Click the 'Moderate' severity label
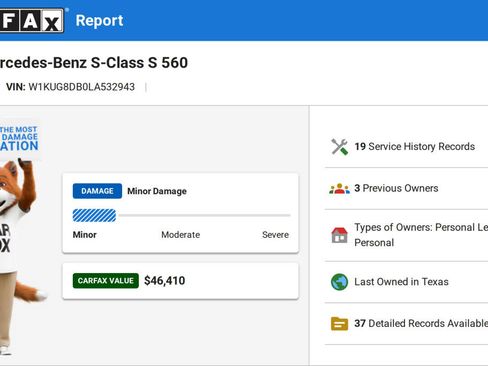The height and width of the screenshot is (366, 488). (x=181, y=235)
